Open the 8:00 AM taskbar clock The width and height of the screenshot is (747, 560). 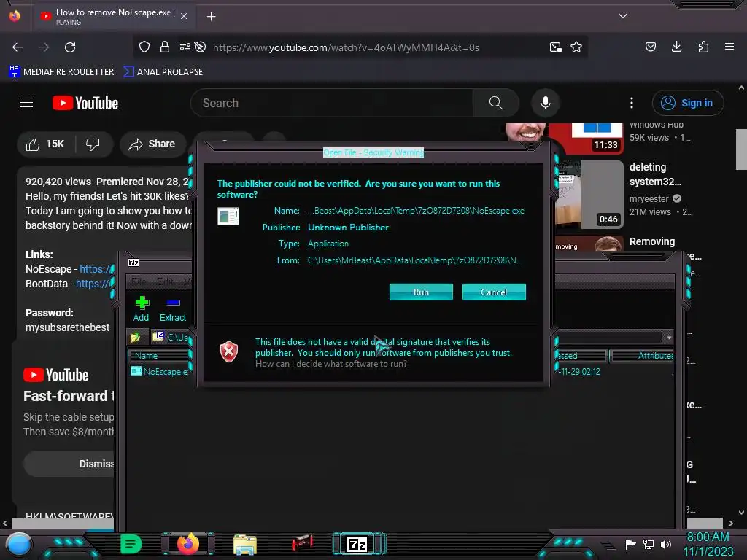(x=708, y=544)
